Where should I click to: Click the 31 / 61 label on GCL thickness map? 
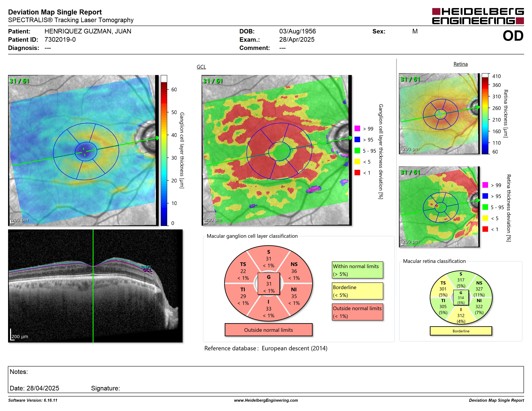(19, 81)
